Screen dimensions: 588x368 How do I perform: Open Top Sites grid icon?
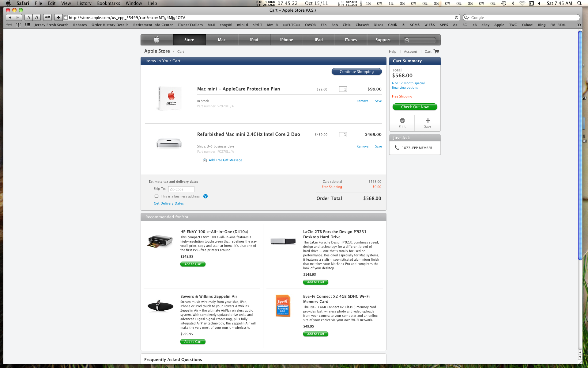28,25
